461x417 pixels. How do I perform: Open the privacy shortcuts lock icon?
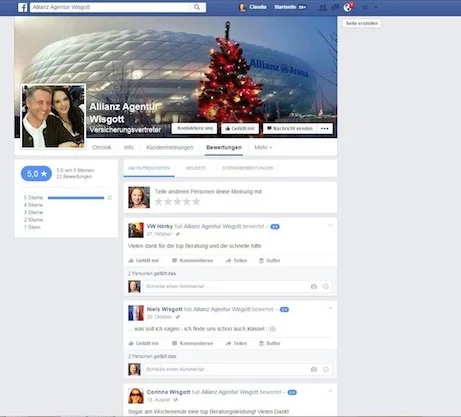[366, 7]
